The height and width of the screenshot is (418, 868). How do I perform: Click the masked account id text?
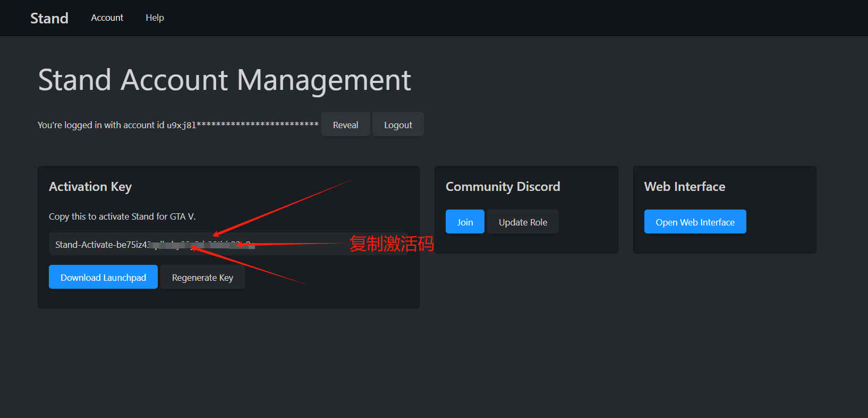[x=243, y=125]
